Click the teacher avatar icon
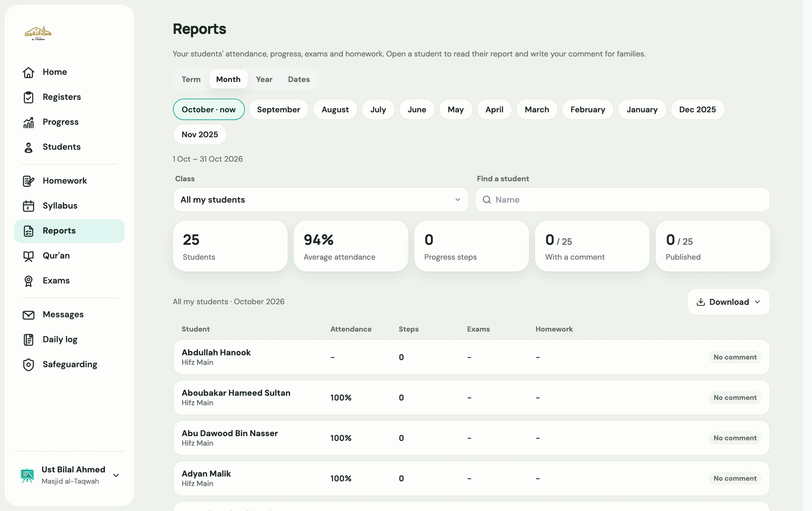 (x=27, y=475)
